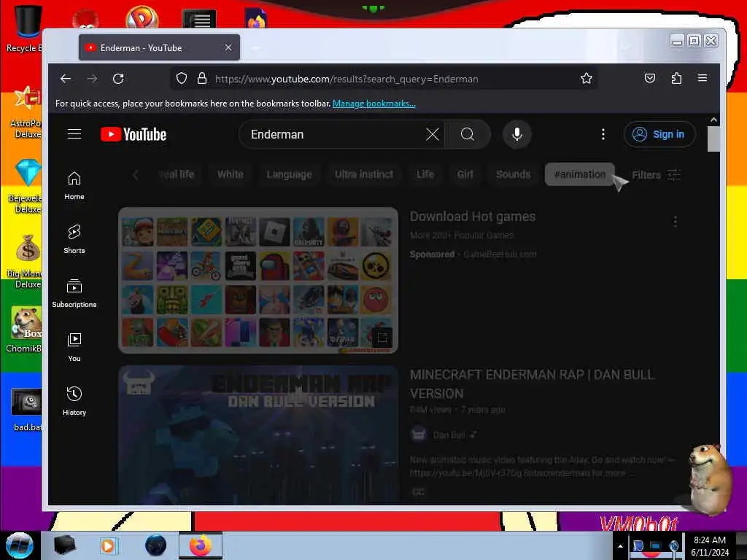Select the Enderman - YouTube browser tab
The height and width of the screenshot is (560, 747).
pyautogui.click(x=159, y=47)
